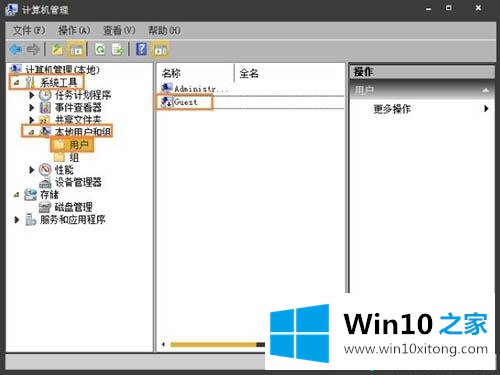This screenshot has height=375, width=500.
Task: Expand the 任务计划程序 node arrow
Action: click(32, 95)
